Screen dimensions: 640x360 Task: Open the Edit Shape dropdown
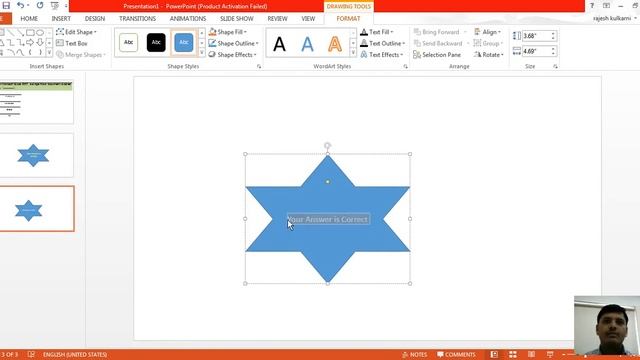pos(76,32)
